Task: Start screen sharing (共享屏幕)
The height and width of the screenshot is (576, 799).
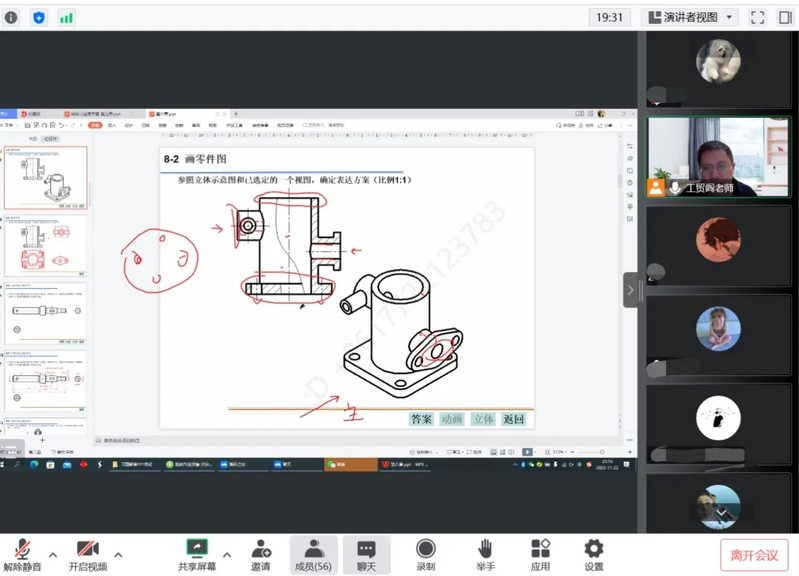Action: point(196,554)
